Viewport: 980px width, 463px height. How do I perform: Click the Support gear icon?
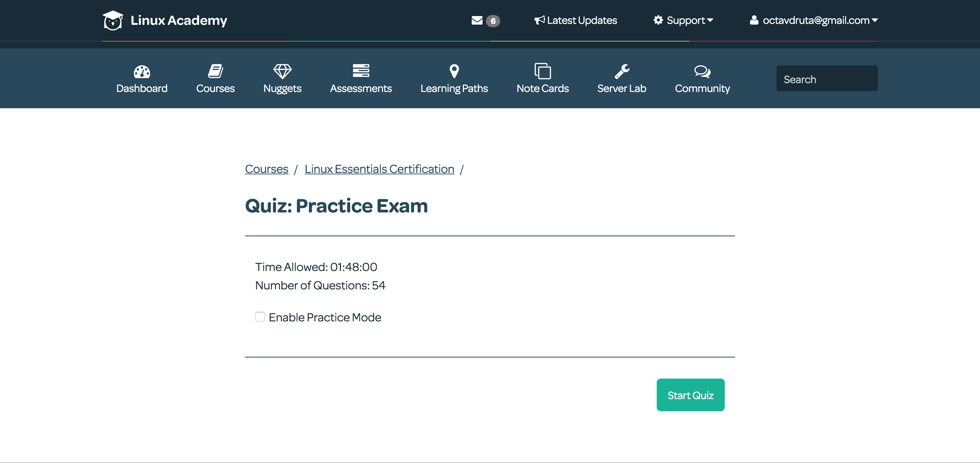point(658,20)
